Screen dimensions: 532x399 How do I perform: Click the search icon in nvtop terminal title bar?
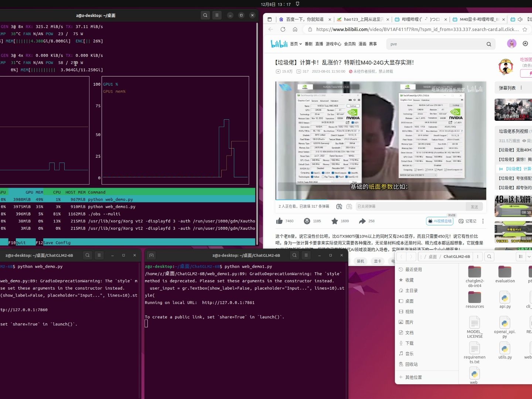point(205,15)
